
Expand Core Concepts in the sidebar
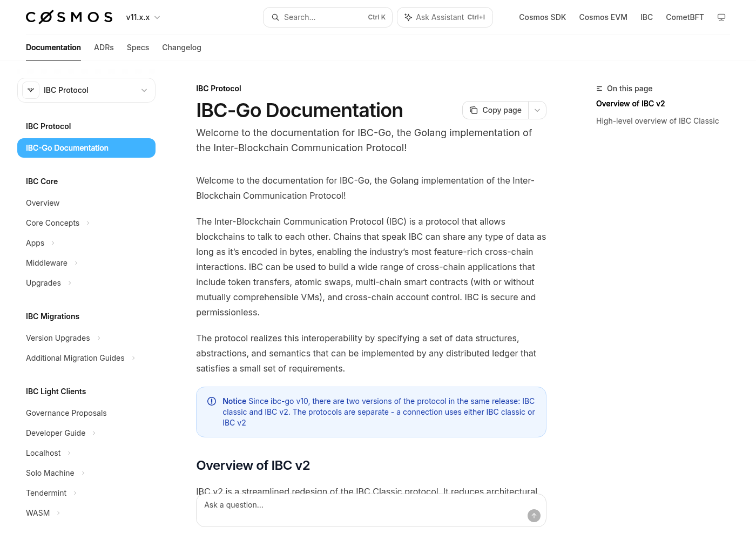[88, 223]
